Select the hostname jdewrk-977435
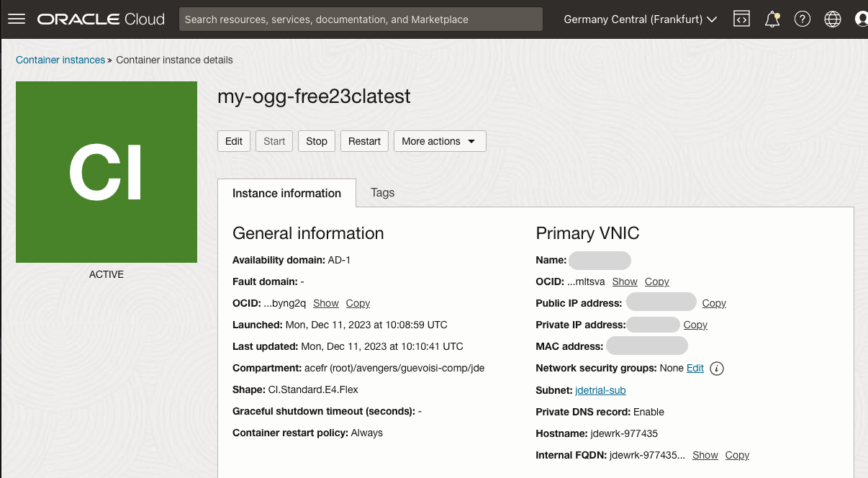Image resolution: width=868 pixels, height=478 pixels. (623, 433)
